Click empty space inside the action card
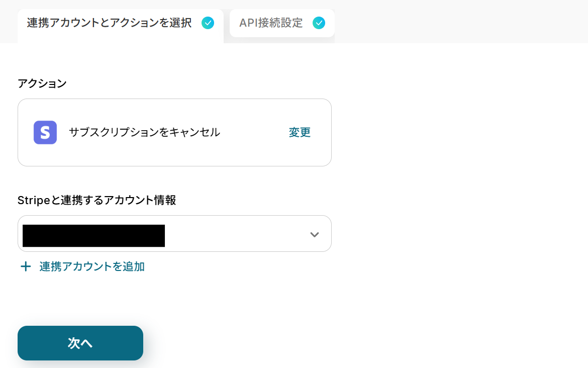 pyautogui.click(x=251, y=151)
